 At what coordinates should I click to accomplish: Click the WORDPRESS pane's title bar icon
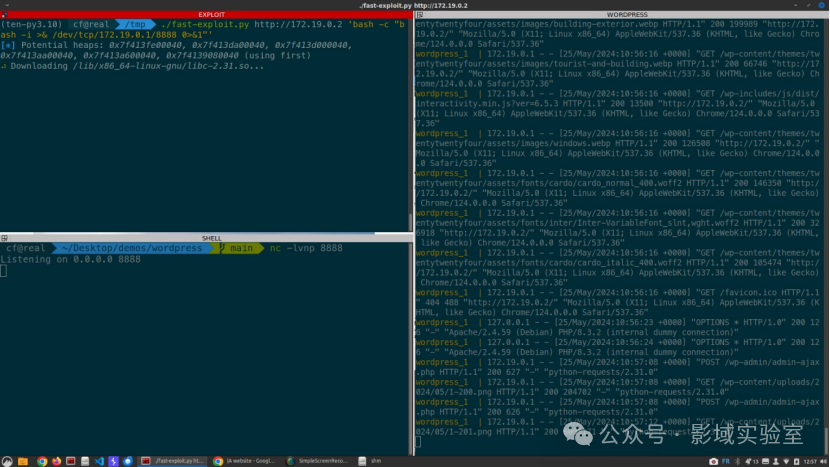[x=420, y=15]
